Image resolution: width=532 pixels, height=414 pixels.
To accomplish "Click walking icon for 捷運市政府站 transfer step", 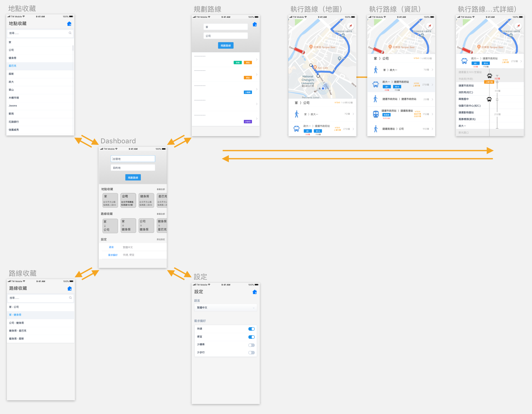I will (376, 99).
